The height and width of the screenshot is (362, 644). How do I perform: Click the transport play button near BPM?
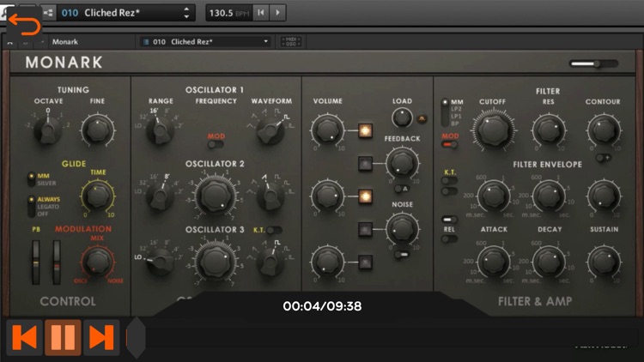[x=277, y=13]
